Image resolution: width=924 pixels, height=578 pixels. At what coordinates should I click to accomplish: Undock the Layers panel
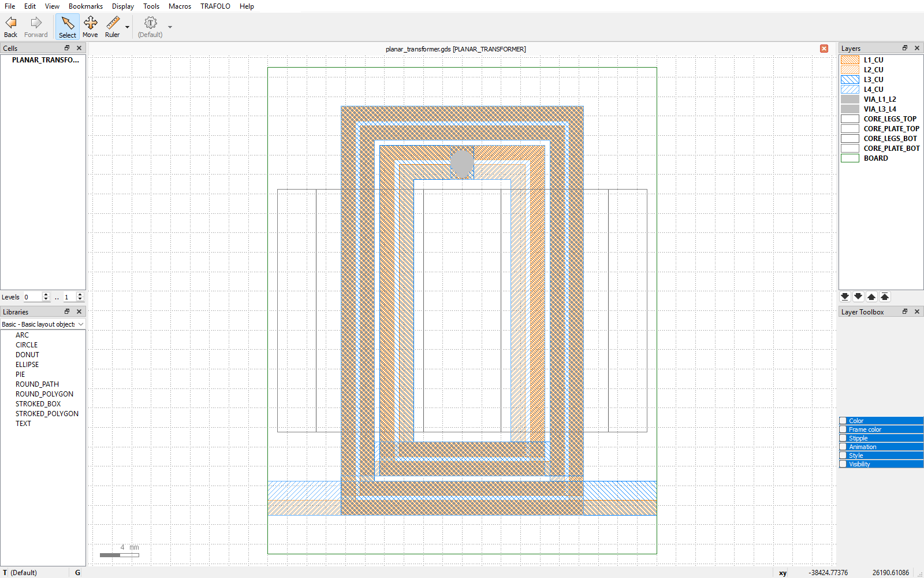pyautogui.click(x=905, y=48)
